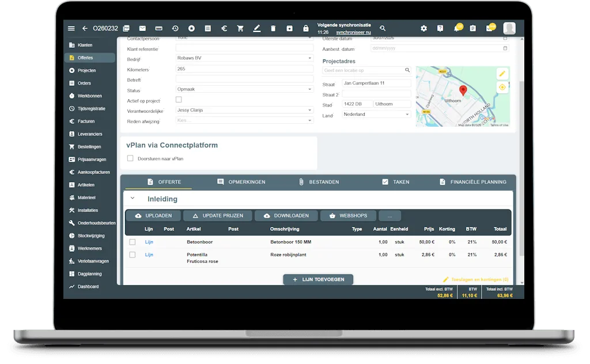The width and height of the screenshot is (590, 364).
Task: Enable Doorsturen naar vPlan checkbox
Action: coord(130,158)
